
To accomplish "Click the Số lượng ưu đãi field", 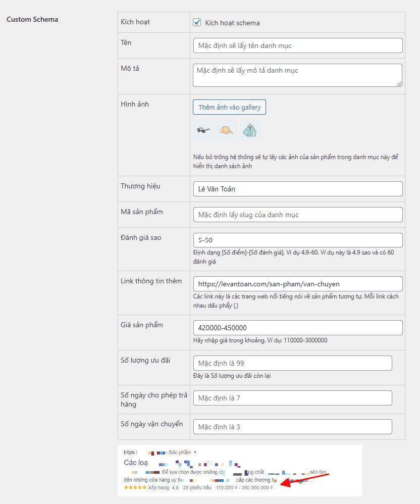I will pos(293,363).
